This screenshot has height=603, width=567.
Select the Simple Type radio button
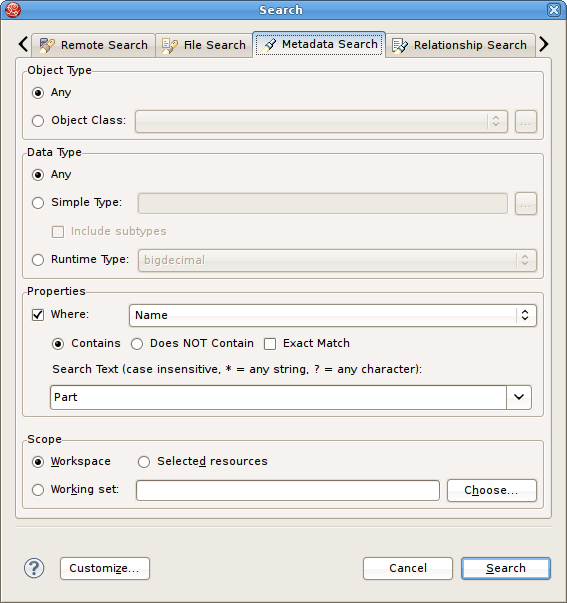click(x=38, y=203)
